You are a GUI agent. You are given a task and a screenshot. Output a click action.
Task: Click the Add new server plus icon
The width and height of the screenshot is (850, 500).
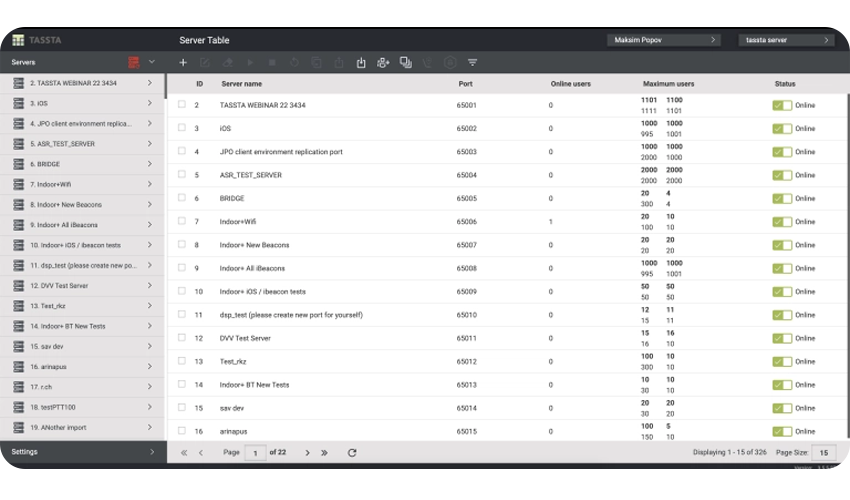coord(183,62)
